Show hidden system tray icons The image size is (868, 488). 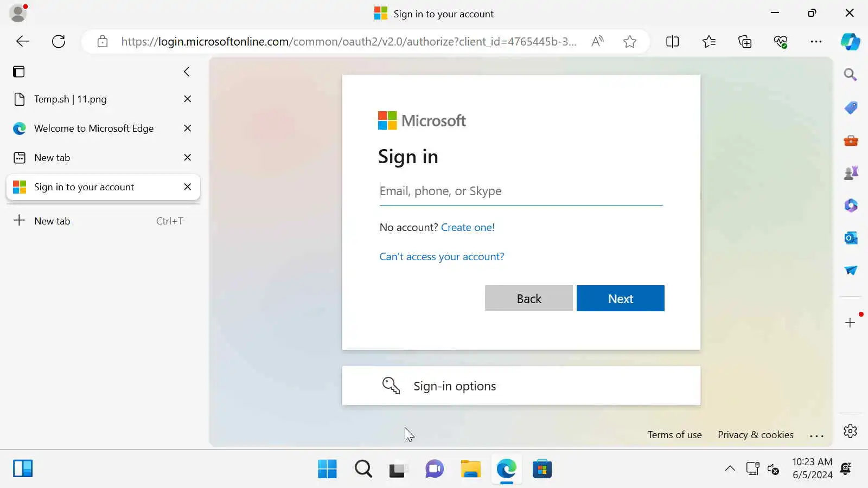click(730, 468)
